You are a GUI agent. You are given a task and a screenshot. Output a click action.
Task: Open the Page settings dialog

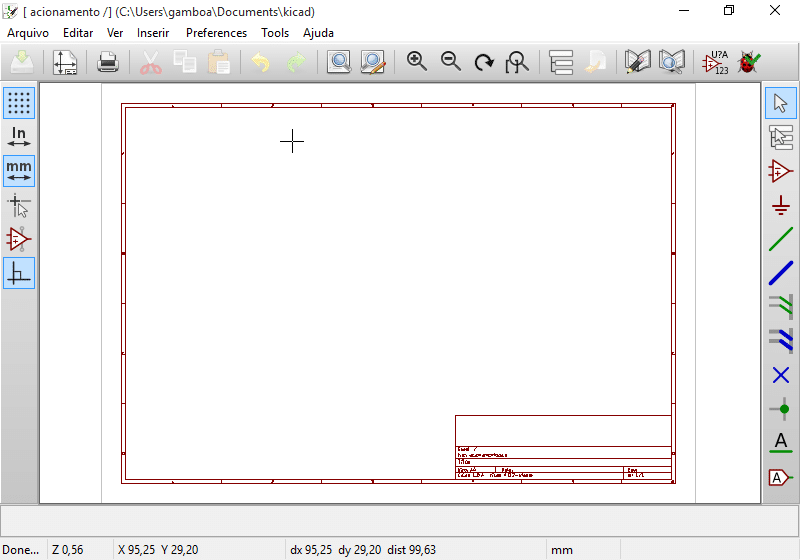65,63
